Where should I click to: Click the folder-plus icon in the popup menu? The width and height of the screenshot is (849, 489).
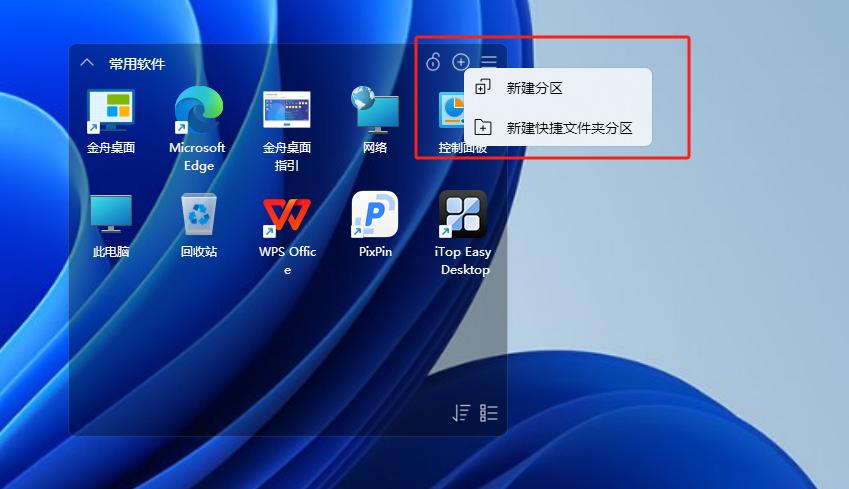pyautogui.click(x=483, y=128)
